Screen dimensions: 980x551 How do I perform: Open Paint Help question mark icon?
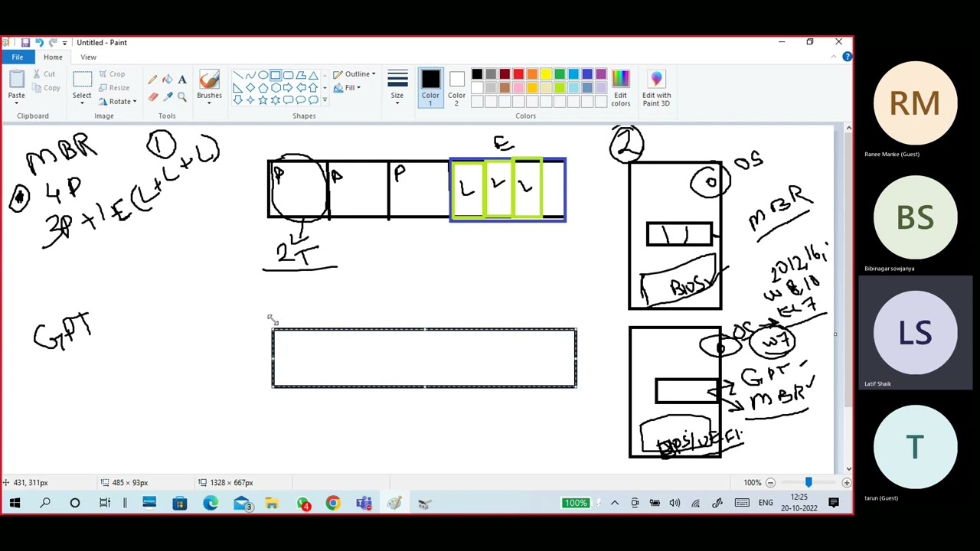click(847, 57)
